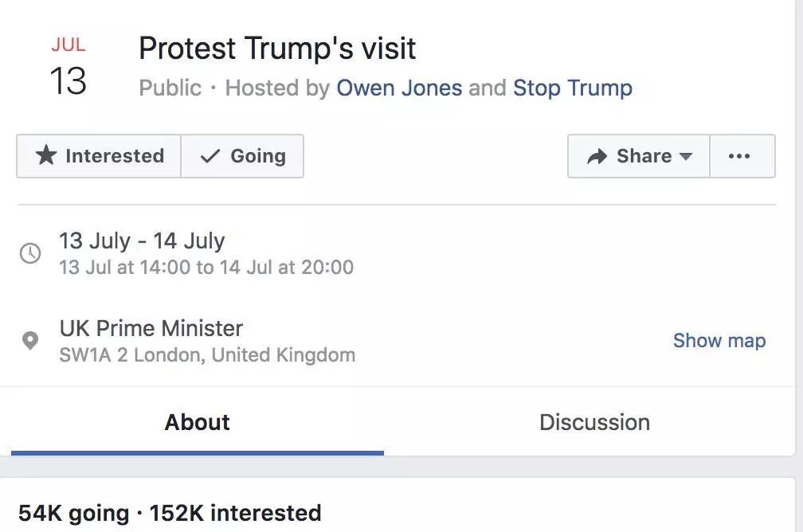Click the clock icon beside event dates
This screenshot has width=803, height=532.
tap(30, 253)
